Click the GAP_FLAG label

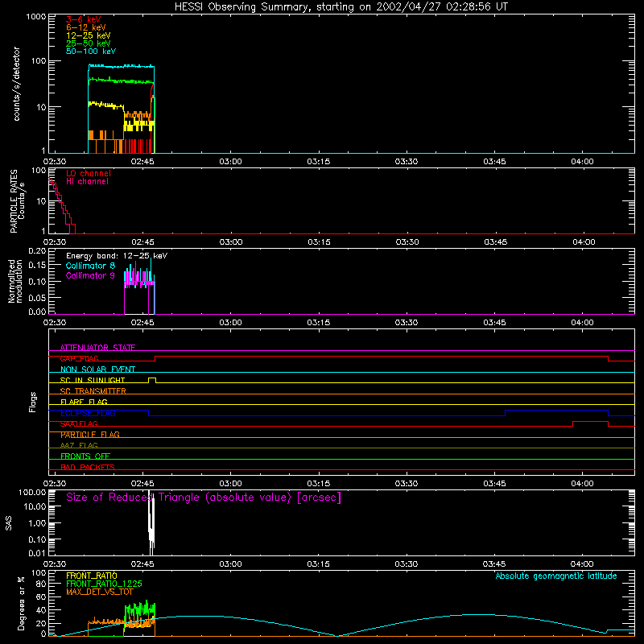tap(79, 358)
